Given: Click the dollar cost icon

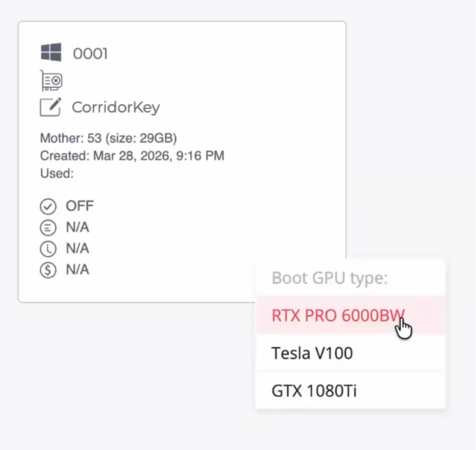Looking at the screenshot, I should 48,270.
